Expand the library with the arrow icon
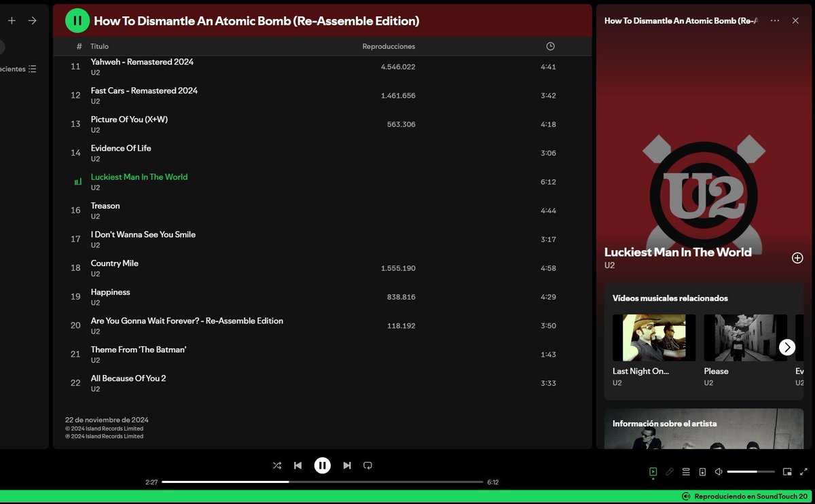815x504 pixels. pyautogui.click(x=32, y=21)
